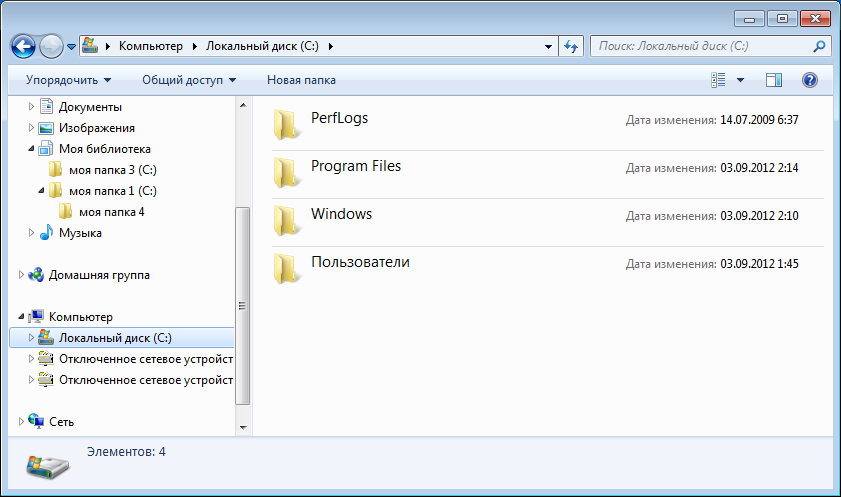
Task: Click folder icon of моя папка 1
Action: click(55, 190)
